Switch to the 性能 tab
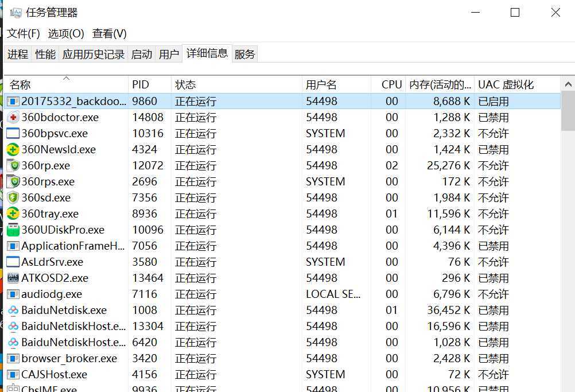Viewport: 575px width, 392px height. (x=45, y=55)
